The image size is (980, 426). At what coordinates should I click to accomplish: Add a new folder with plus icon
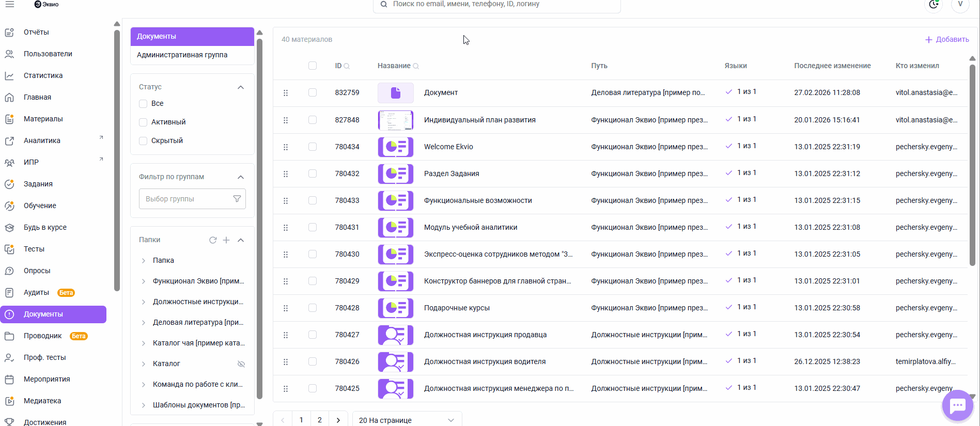[226, 240]
